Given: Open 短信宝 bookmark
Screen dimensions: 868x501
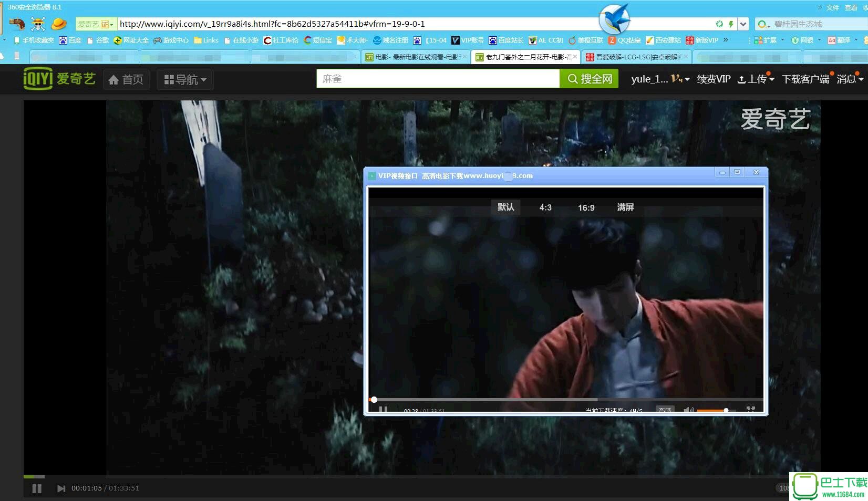Looking at the screenshot, I should pyautogui.click(x=318, y=40).
